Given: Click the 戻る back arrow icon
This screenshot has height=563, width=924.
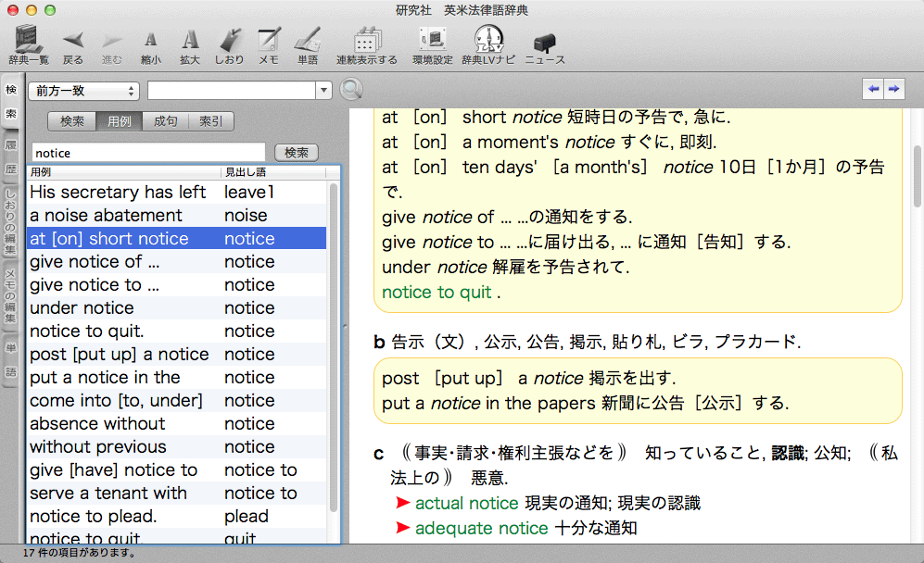Looking at the screenshot, I should coord(72,41).
